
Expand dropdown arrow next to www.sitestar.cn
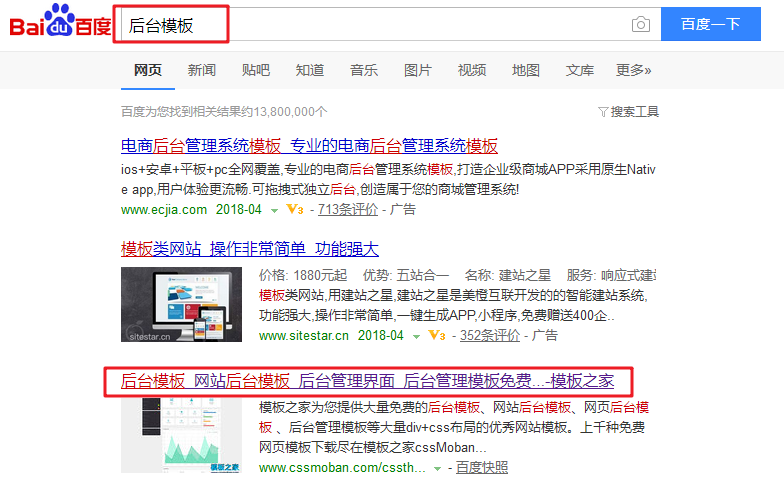coord(416,336)
